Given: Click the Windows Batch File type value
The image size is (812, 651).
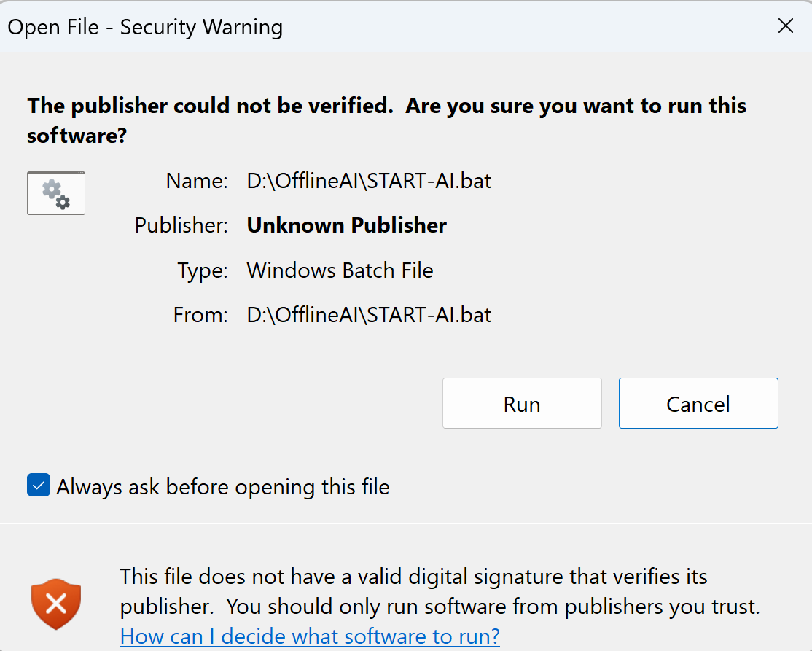Looking at the screenshot, I should click(340, 270).
